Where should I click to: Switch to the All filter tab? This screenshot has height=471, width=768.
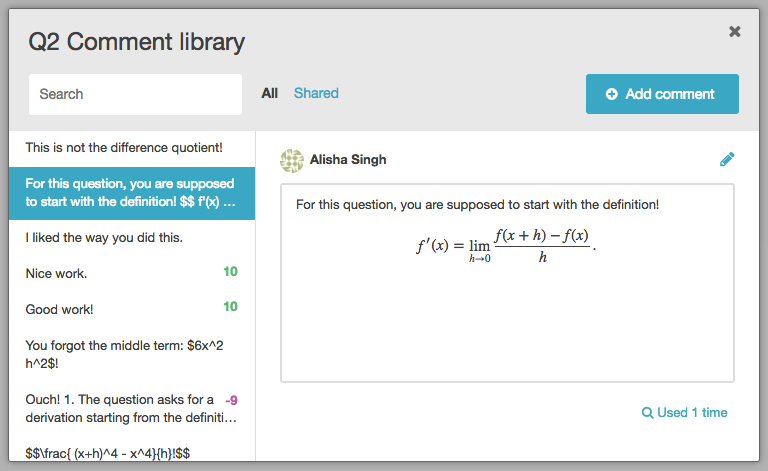pos(269,93)
